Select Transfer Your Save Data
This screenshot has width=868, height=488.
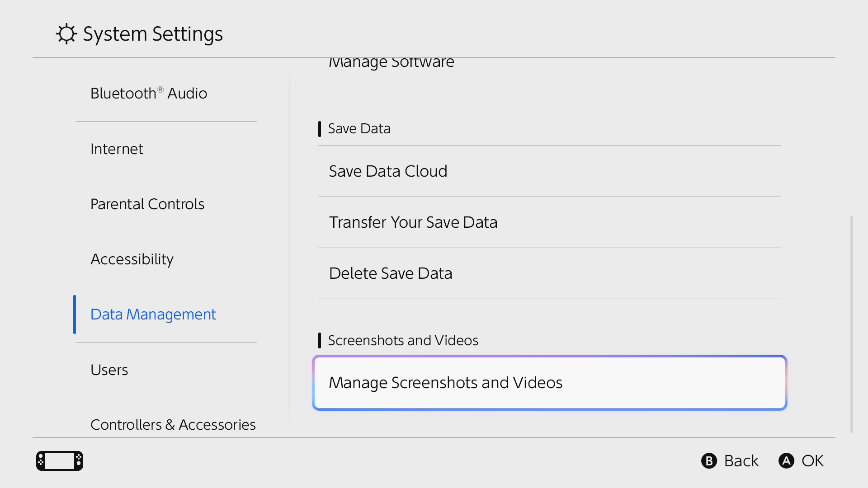pyautogui.click(x=413, y=222)
